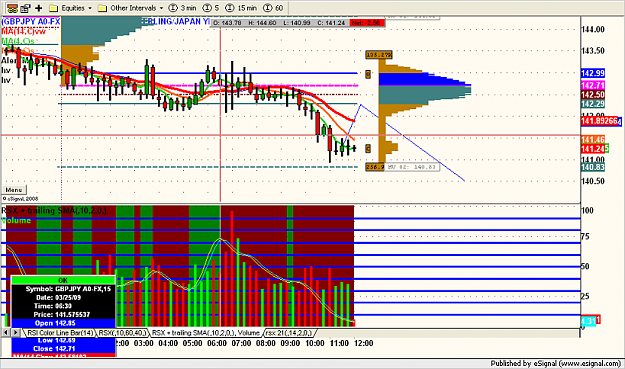The width and height of the screenshot is (625, 369).
Task: Click the O: 143.78 open value
Action: coord(227,23)
